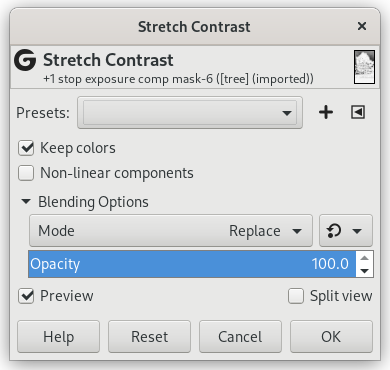Click Cancel to discard changes

[x=240, y=337]
